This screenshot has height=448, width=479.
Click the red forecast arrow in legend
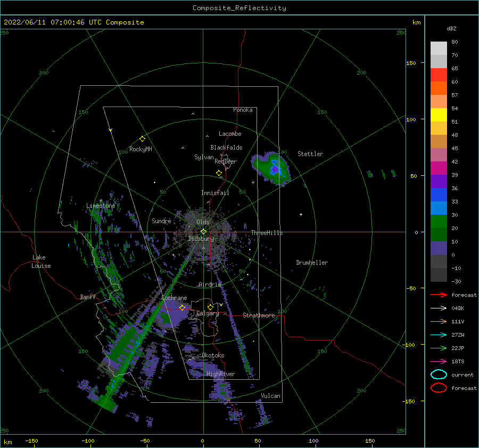(439, 295)
